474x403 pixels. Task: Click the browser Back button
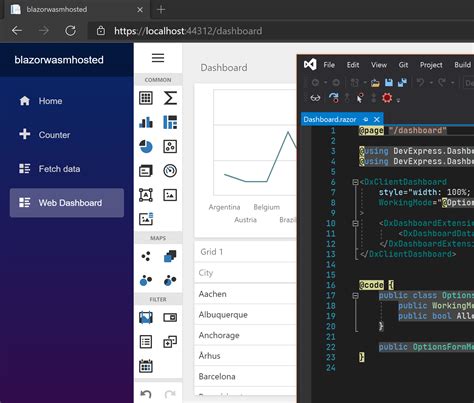17,31
